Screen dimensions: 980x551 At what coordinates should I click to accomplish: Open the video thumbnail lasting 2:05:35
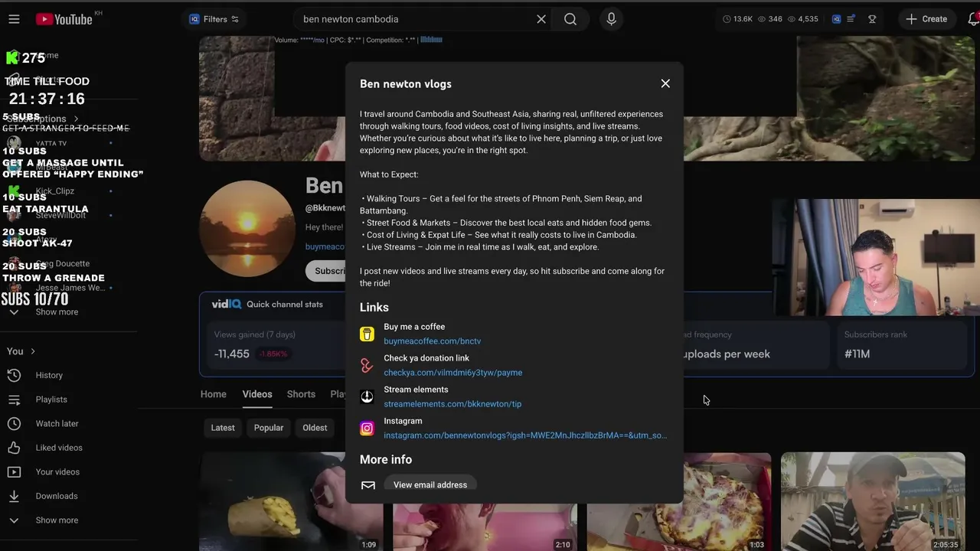coord(873,501)
